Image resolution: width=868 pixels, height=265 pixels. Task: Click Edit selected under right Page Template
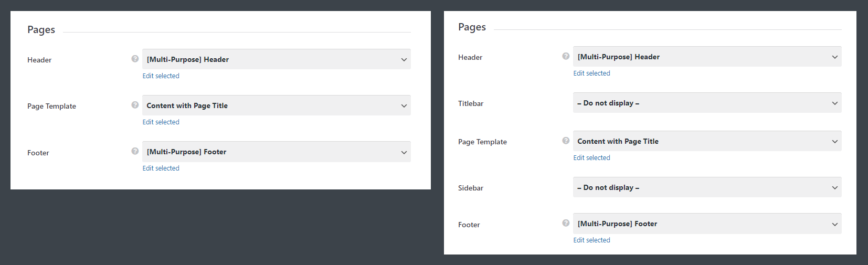pyautogui.click(x=592, y=158)
